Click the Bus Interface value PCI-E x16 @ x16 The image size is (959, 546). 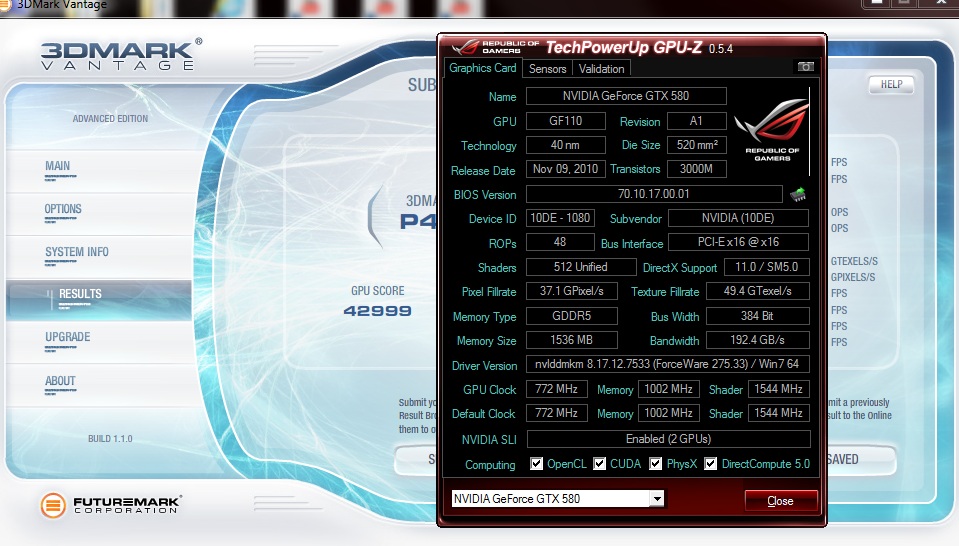738,242
